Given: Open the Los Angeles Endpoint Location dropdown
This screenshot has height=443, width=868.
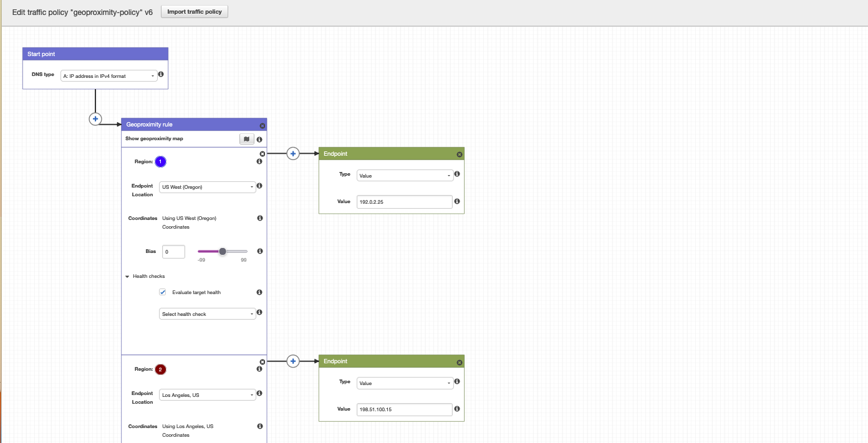Looking at the screenshot, I should [x=208, y=394].
